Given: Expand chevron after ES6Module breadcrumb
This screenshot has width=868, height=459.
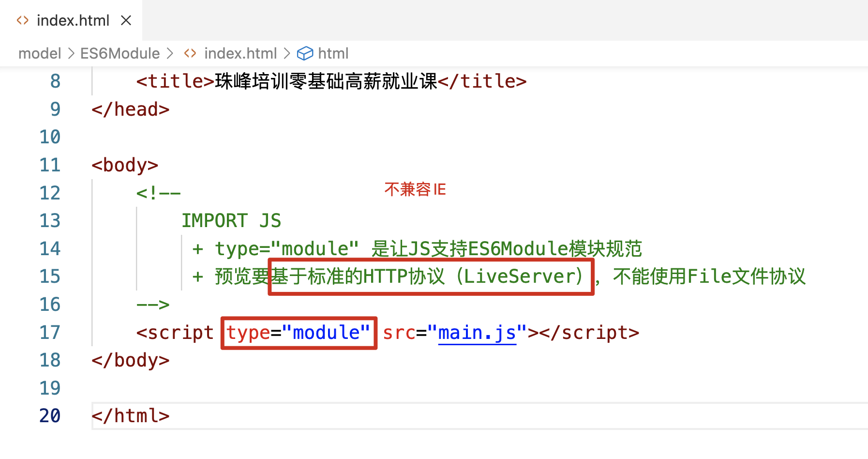Looking at the screenshot, I should (170, 53).
